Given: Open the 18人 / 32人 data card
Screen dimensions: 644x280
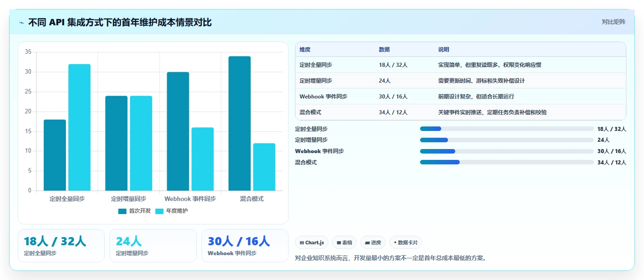Looking at the screenshot, I should click(x=61, y=246).
